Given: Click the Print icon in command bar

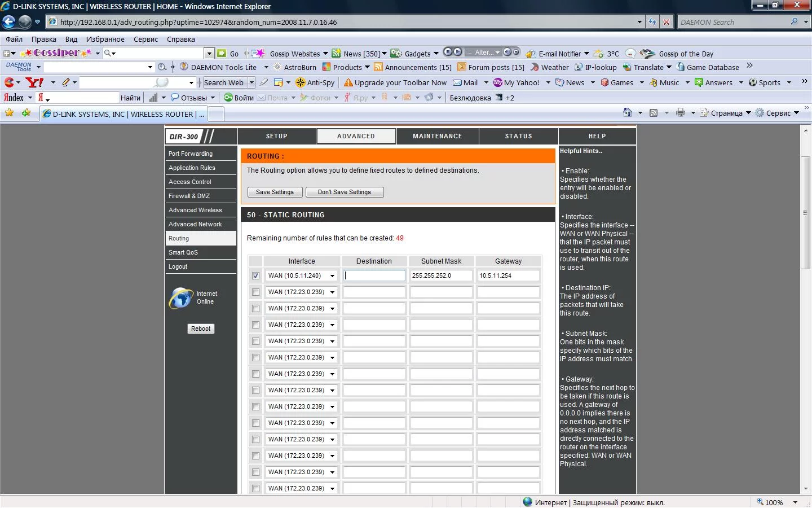Looking at the screenshot, I should pos(681,113).
